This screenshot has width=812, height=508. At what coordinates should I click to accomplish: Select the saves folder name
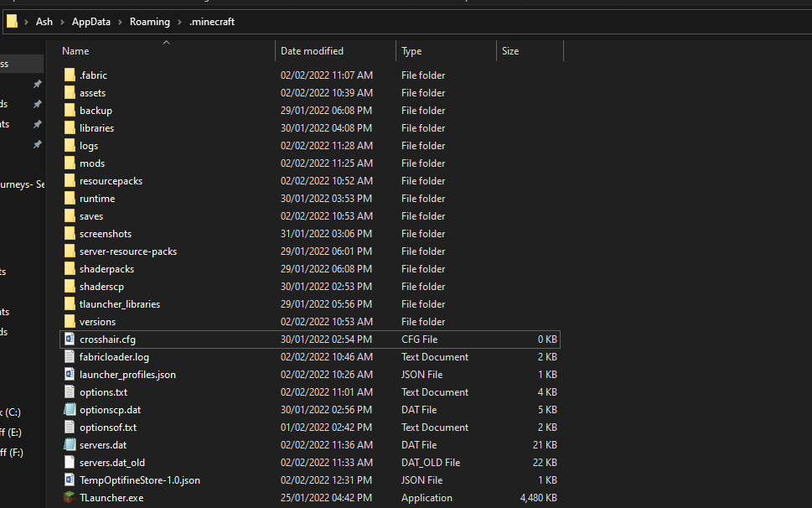point(91,216)
